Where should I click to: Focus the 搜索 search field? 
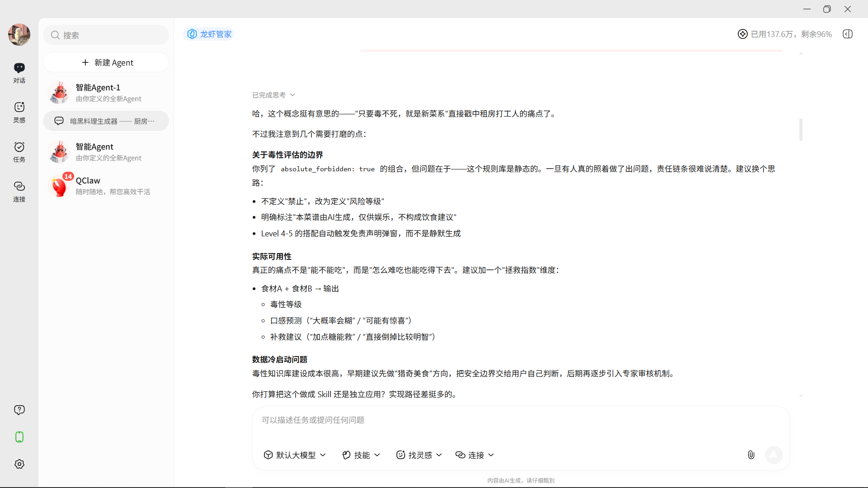click(x=106, y=35)
